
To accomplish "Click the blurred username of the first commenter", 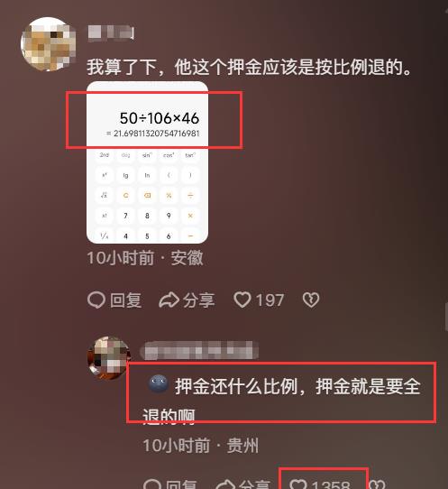I will pyautogui.click(x=111, y=33).
